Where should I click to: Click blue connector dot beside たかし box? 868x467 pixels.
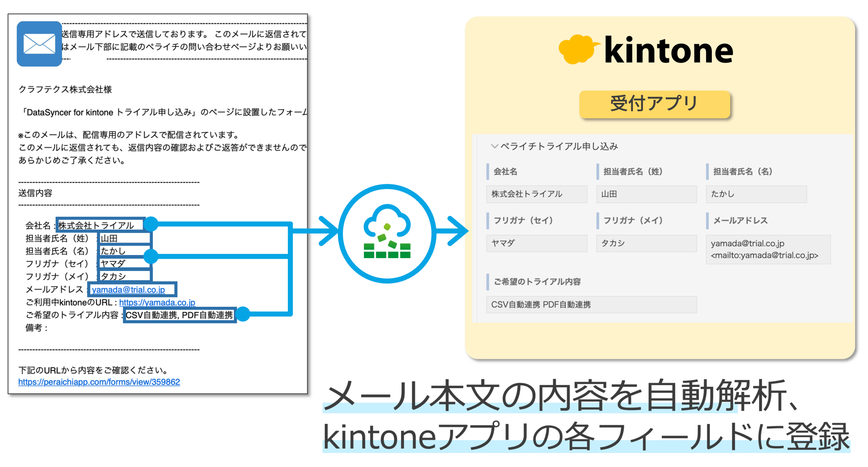(x=151, y=256)
